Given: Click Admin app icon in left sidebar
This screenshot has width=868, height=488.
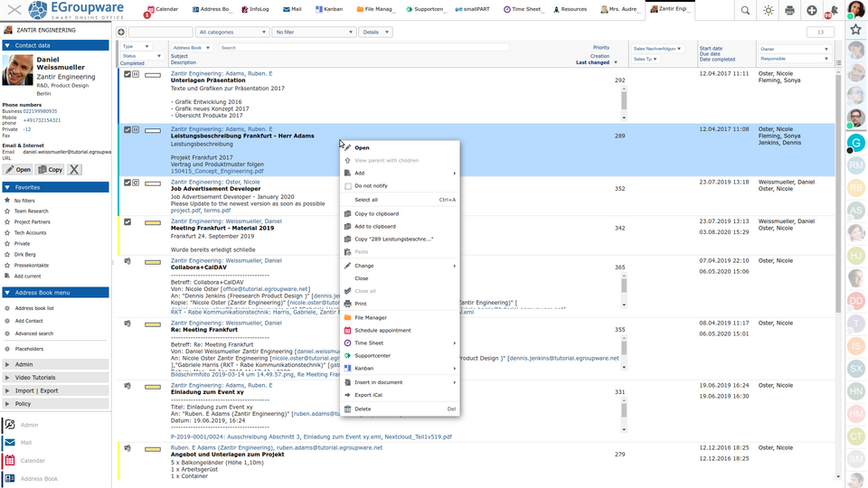Looking at the screenshot, I should (x=10, y=425).
